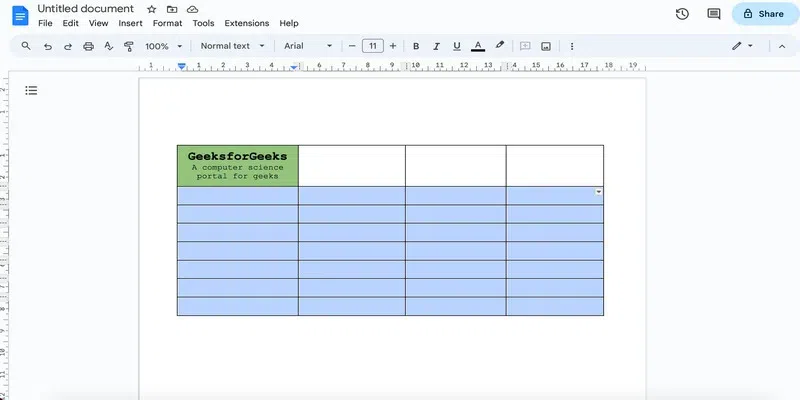The height and width of the screenshot is (400, 800).
Task: Click the GeeksforGeeks heading text
Action: pos(237,156)
